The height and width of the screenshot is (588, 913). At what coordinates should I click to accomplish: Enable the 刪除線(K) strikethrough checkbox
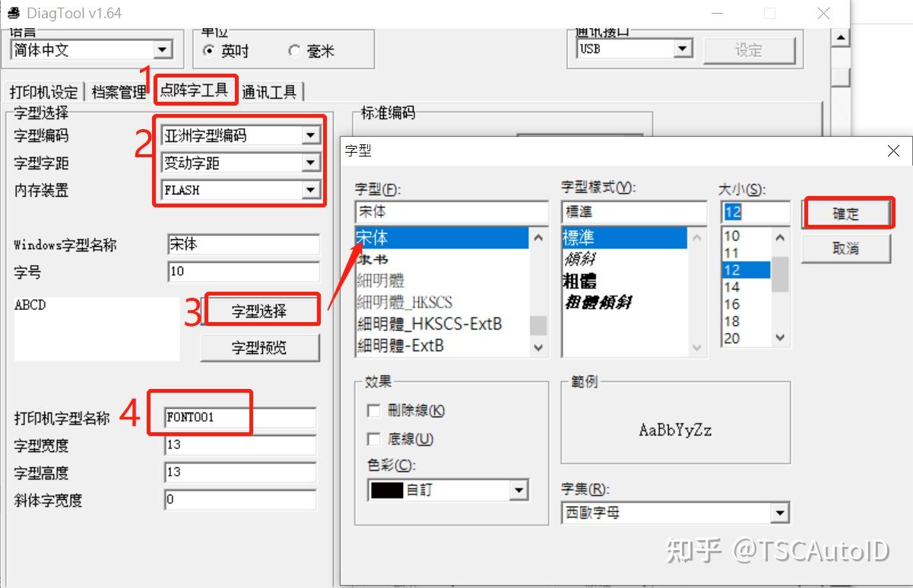[x=373, y=411]
